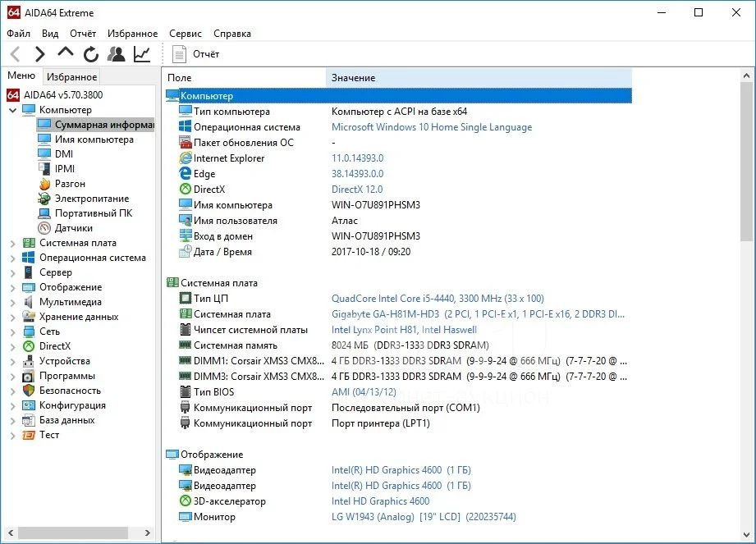Expand the Сеть tree node
The width and height of the screenshot is (756, 544).
coord(13,332)
